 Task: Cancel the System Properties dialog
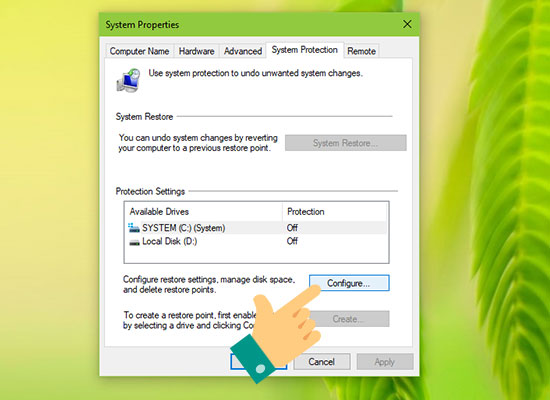pos(322,362)
